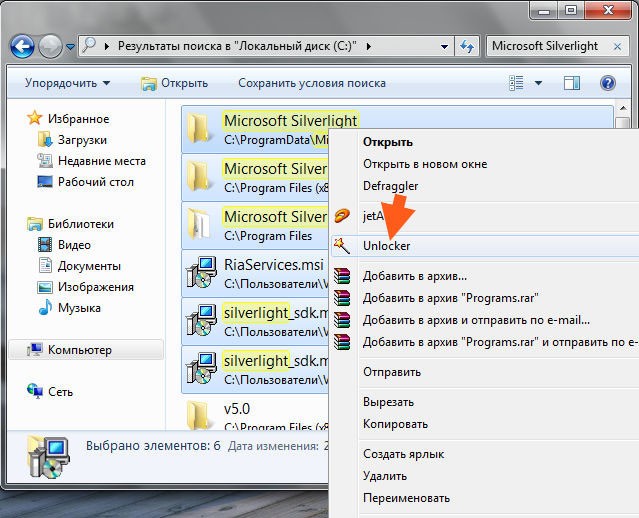The image size is (639, 518).
Task: Click the breadcrumb arrow before Результаты поиска
Action: 107,46
